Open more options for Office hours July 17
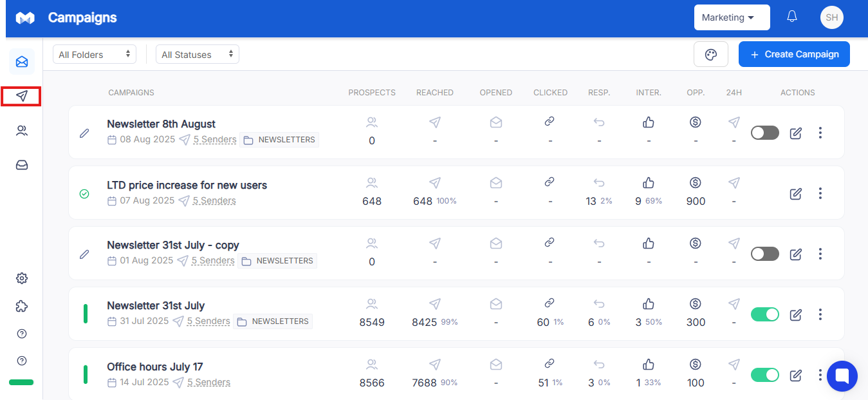 coord(820,375)
